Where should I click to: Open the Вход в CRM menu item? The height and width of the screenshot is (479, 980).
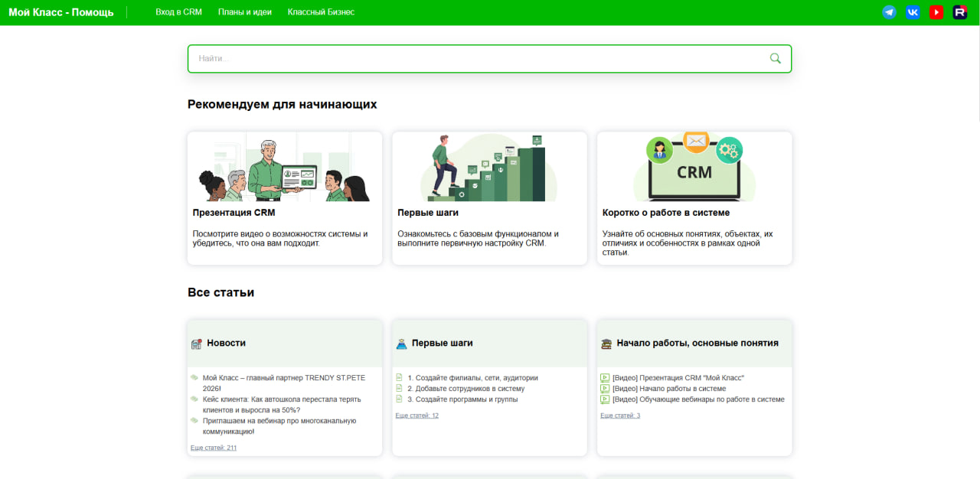(x=178, y=12)
